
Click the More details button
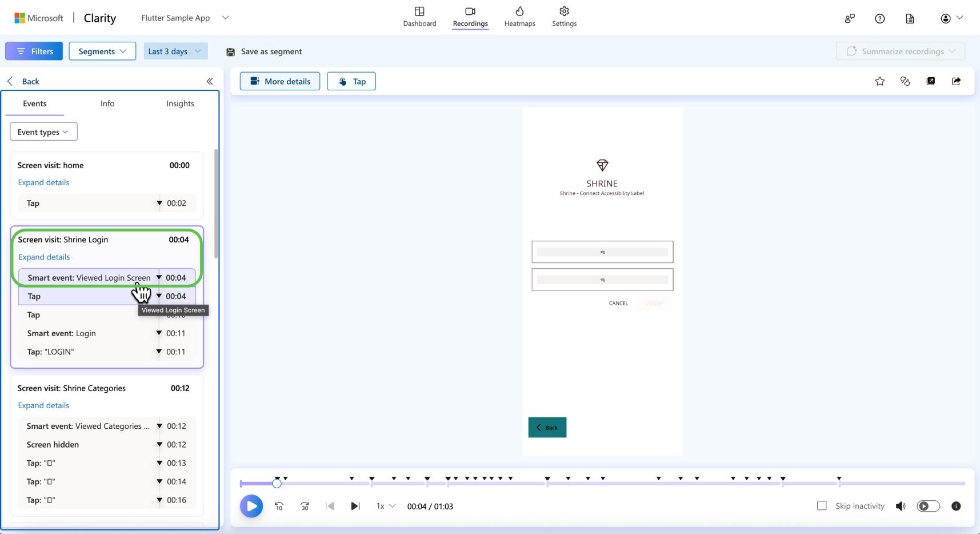[280, 81]
